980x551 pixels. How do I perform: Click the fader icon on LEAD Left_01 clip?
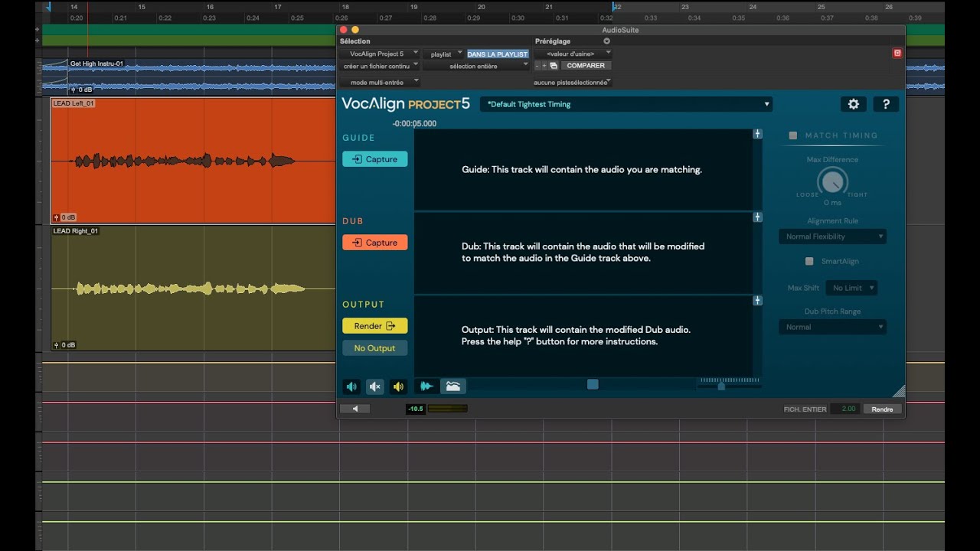click(56, 217)
